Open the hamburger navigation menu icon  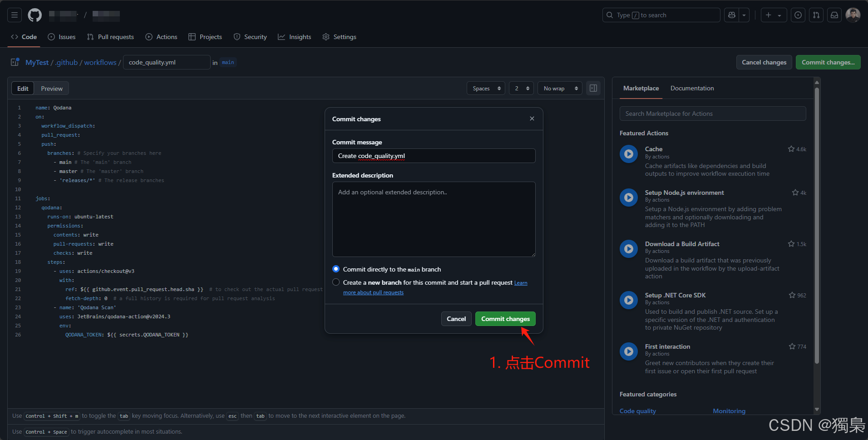point(14,15)
